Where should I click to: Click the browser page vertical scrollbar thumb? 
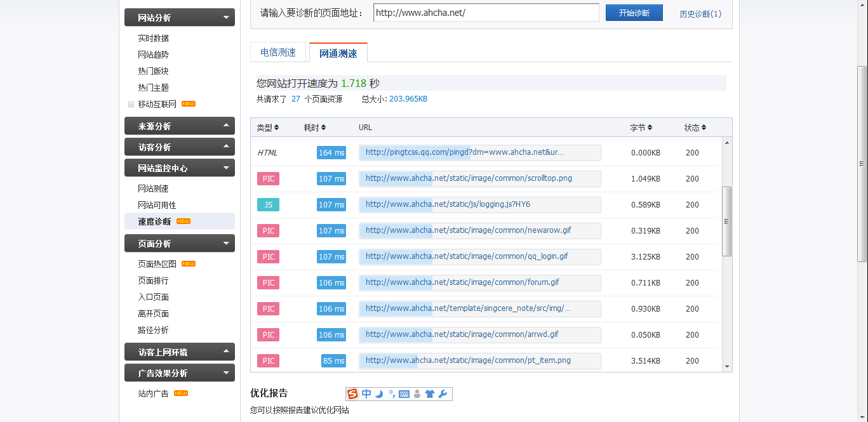click(862, 164)
